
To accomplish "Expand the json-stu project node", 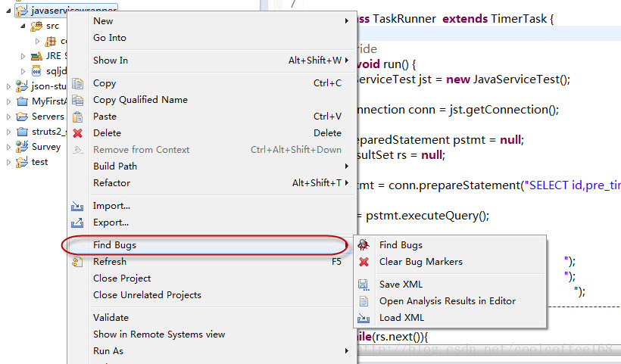I will pos(9,86).
